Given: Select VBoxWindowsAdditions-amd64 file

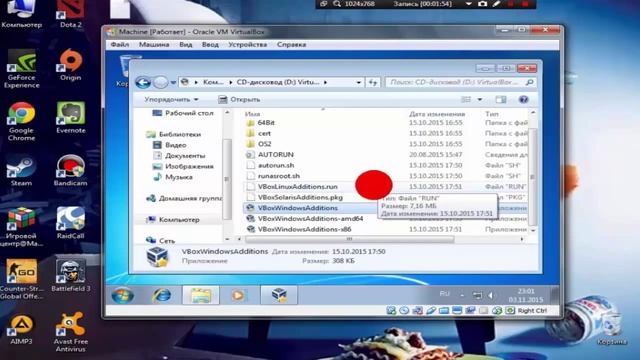Looking at the screenshot, I should point(305,218).
